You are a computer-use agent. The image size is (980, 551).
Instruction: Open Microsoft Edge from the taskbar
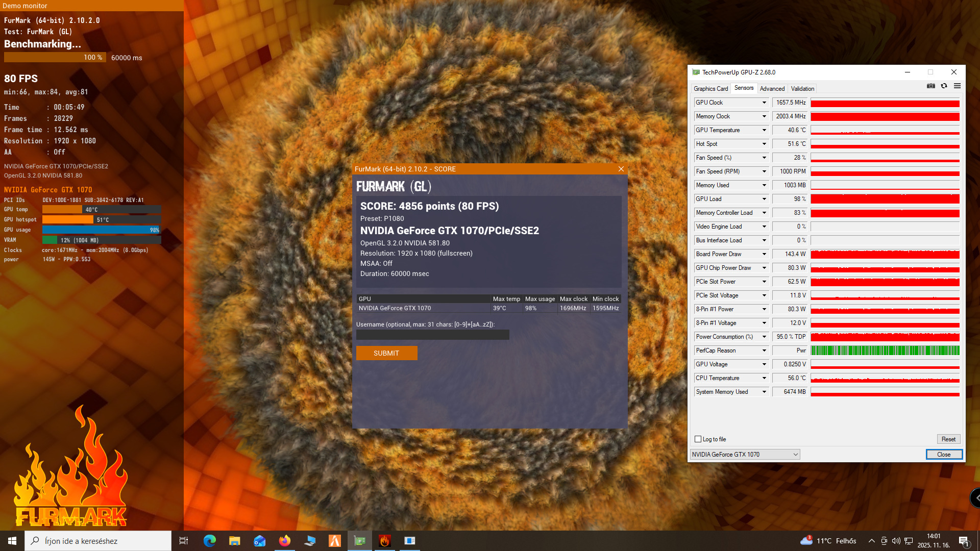point(209,541)
